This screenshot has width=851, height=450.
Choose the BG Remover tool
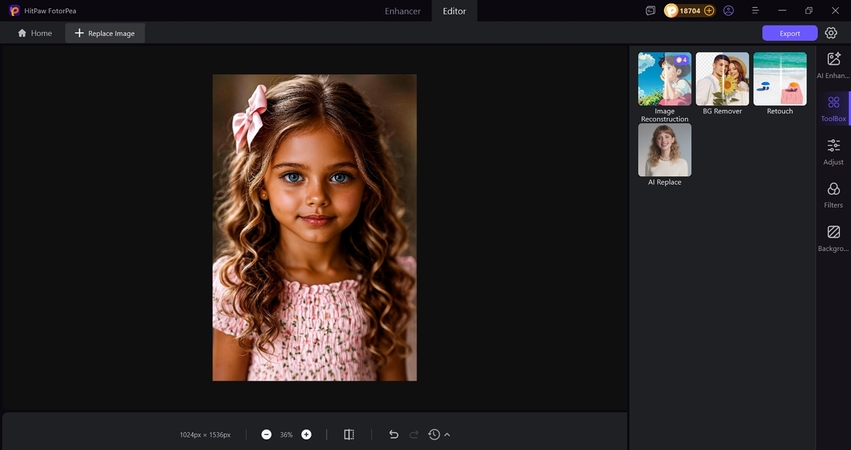coord(722,79)
